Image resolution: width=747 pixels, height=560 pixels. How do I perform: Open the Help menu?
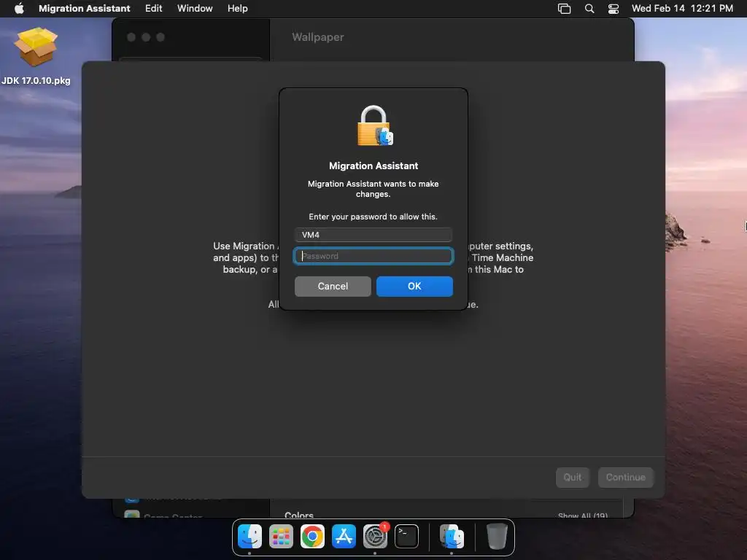[237, 8]
